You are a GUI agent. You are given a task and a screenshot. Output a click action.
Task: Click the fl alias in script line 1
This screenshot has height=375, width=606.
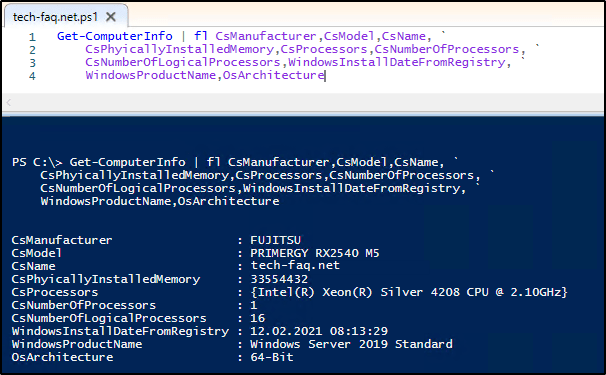(201, 36)
